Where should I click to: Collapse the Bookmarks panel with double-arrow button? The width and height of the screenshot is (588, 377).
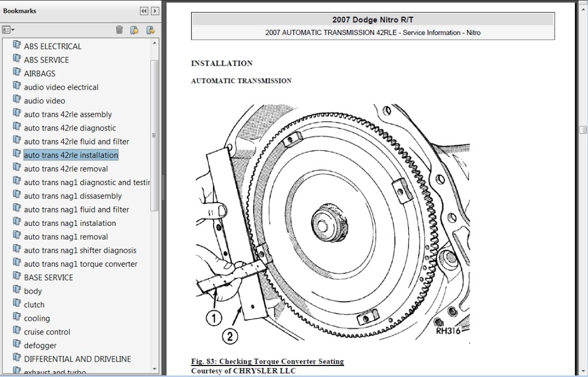144,11
